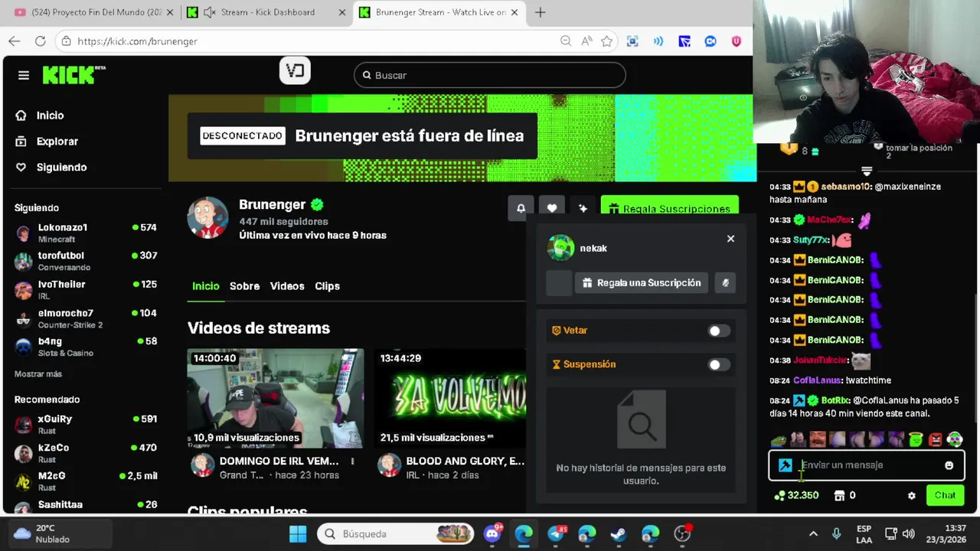The height and width of the screenshot is (551, 980).
Task: Open Lokonazo1 channel in Siguiendo list
Action: point(86,233)
